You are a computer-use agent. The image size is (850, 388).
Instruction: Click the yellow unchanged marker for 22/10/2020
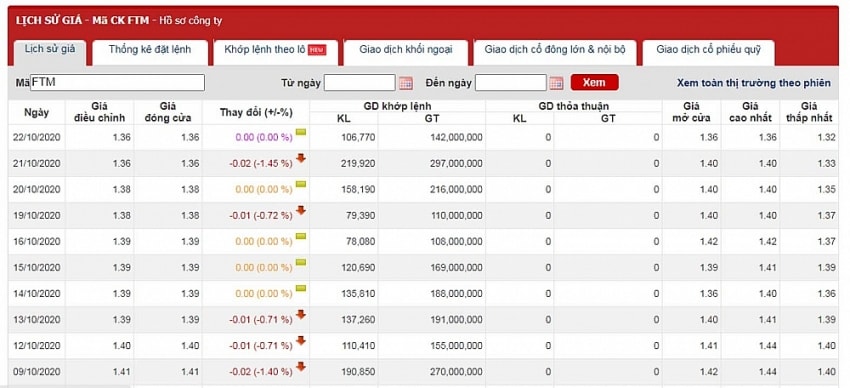click(301, 132)
